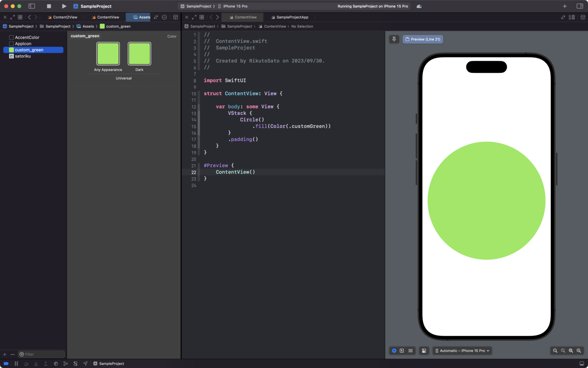Click the Preview (Line 21) button
The width and height of the screenshot is (588, 368).
[423, 39]
